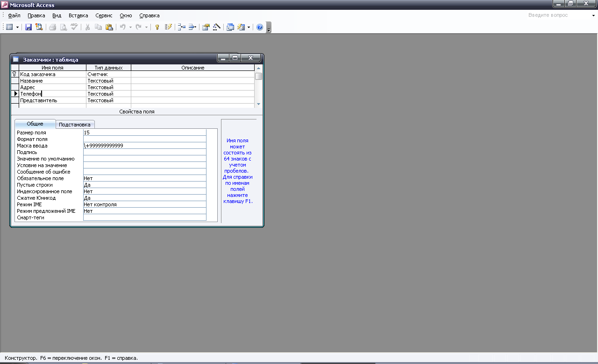Click the file search toolbar icon
The height and width of the screenshot is (364, 598).
[39, 27]
